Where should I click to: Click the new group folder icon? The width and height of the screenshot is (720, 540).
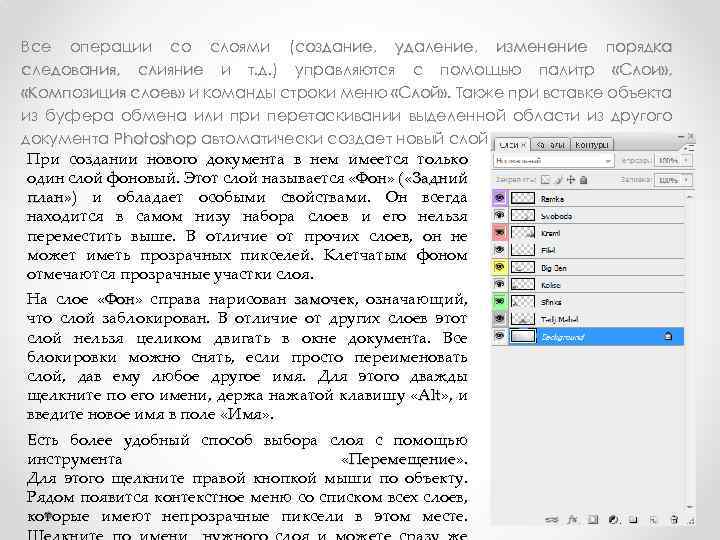pyautogui.click(x=633, y=520)
